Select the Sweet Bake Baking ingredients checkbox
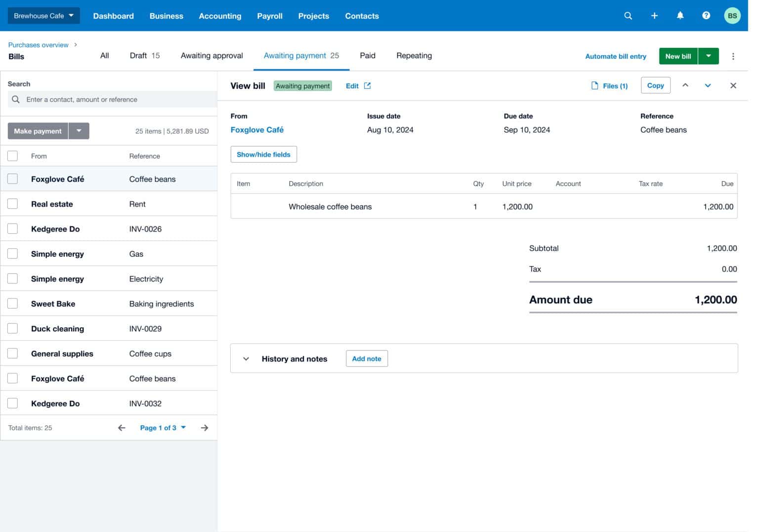Screen dimensions: 759x532 point(12,303)
